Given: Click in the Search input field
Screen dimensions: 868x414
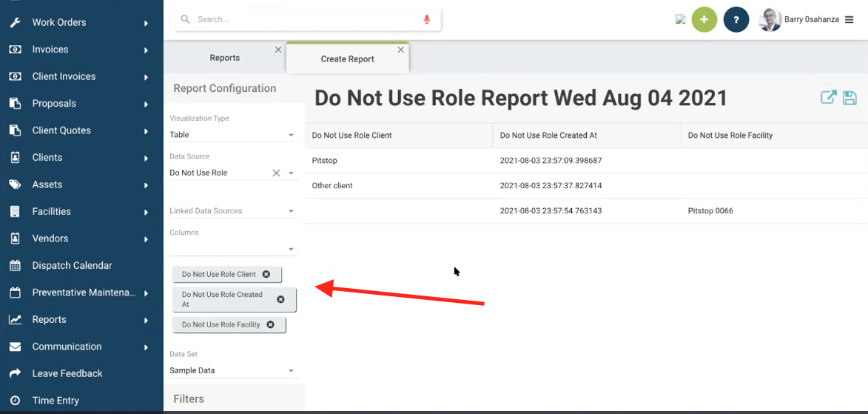Looking at the screenshot, I should [x=303, y=19].
